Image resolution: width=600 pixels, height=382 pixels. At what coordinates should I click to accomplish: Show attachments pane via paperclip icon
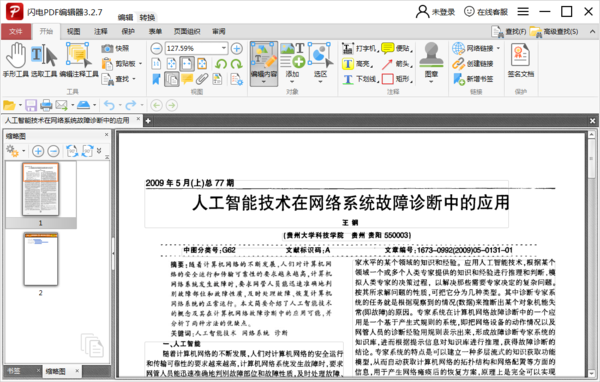202,79
